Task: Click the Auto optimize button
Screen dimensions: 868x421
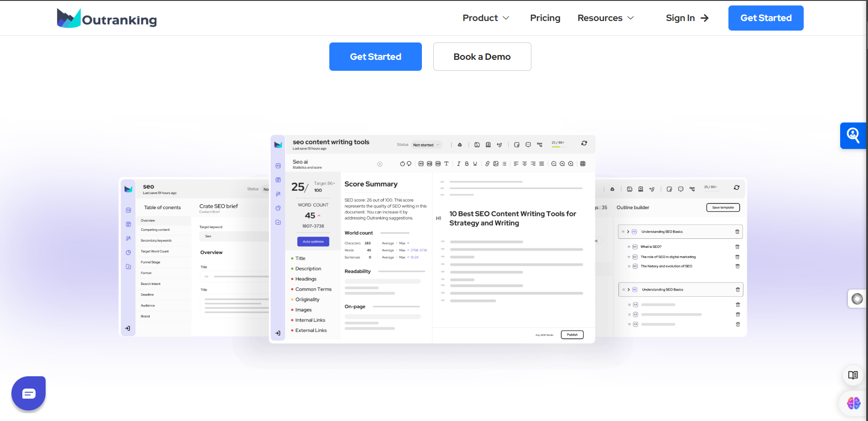Action: click(313, 242)
